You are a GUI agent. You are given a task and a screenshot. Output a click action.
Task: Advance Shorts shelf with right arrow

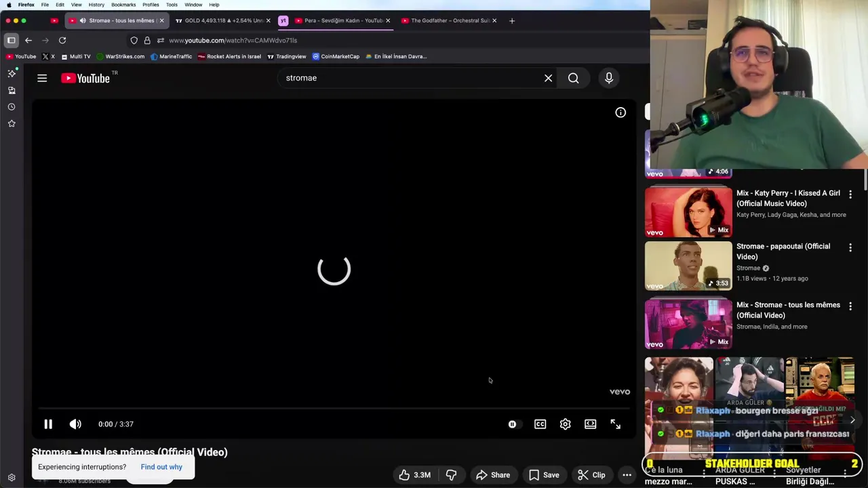[852, 420]
